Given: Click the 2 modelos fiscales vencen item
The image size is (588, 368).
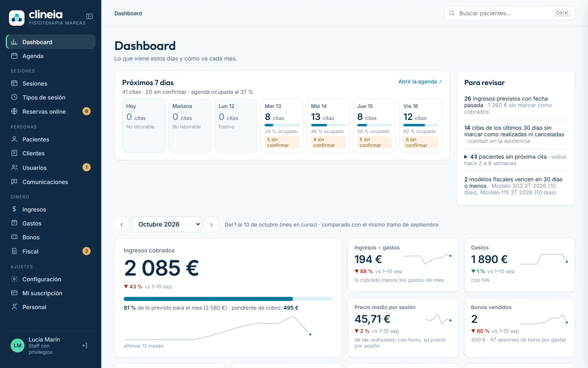Looking at the screenshot, I should pyautogui.click(x=515, y=186).
